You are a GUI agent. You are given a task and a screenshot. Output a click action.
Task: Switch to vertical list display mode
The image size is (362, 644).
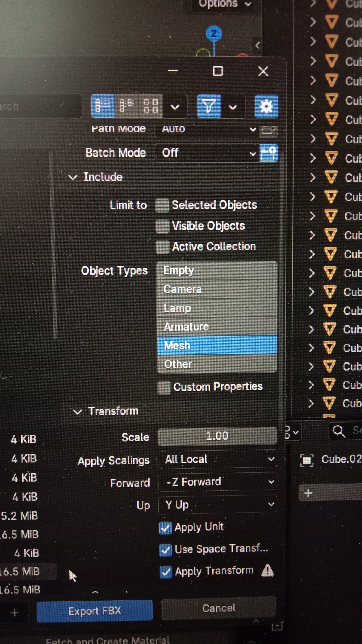coord(103,106)
